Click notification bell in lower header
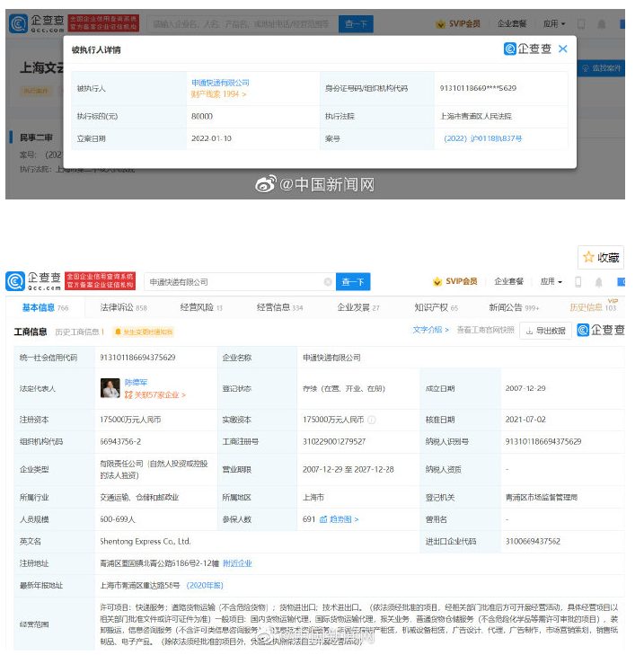Image resolution: width=644 pixels, height=655 pixels. (x=598, y=282)
